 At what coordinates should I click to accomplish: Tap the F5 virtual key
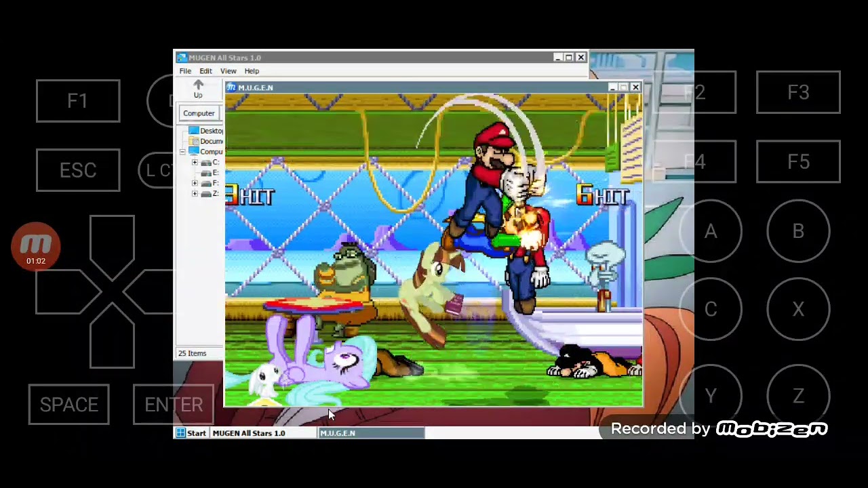click(798, 162)
